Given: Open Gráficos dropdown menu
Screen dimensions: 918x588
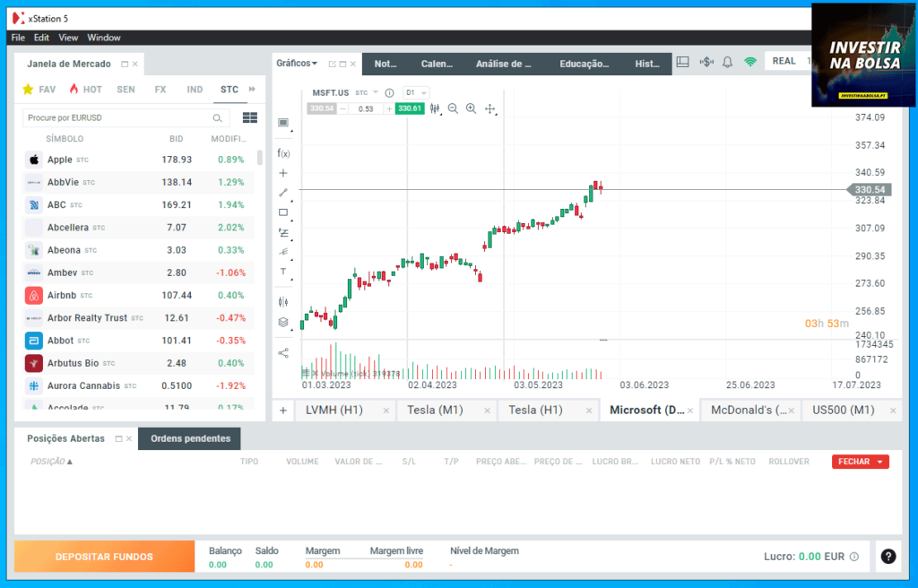Looking at the screenshot, I should pos(297,64).
